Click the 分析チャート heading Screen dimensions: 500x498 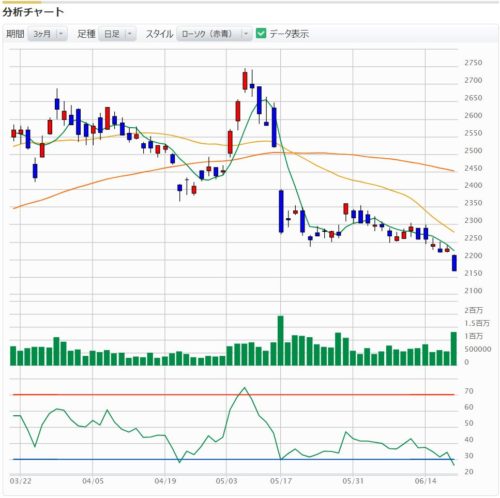pyautogui.click(x=33, y=12)
